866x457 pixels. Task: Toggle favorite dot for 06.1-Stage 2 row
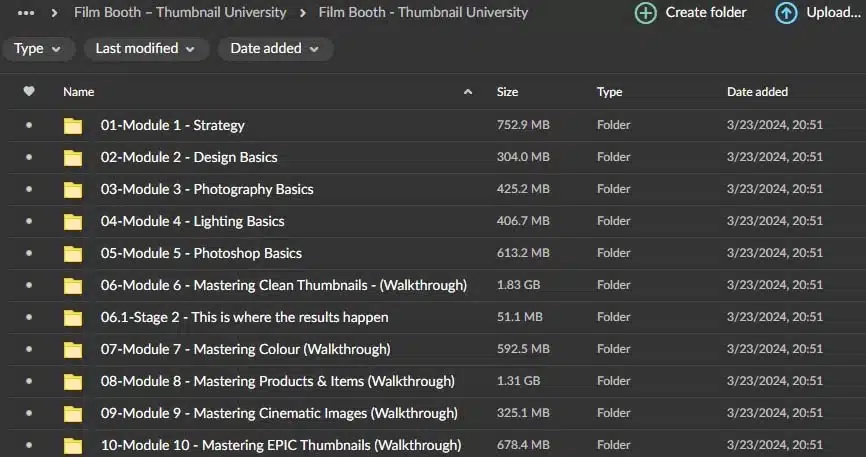tap(29, 318)
